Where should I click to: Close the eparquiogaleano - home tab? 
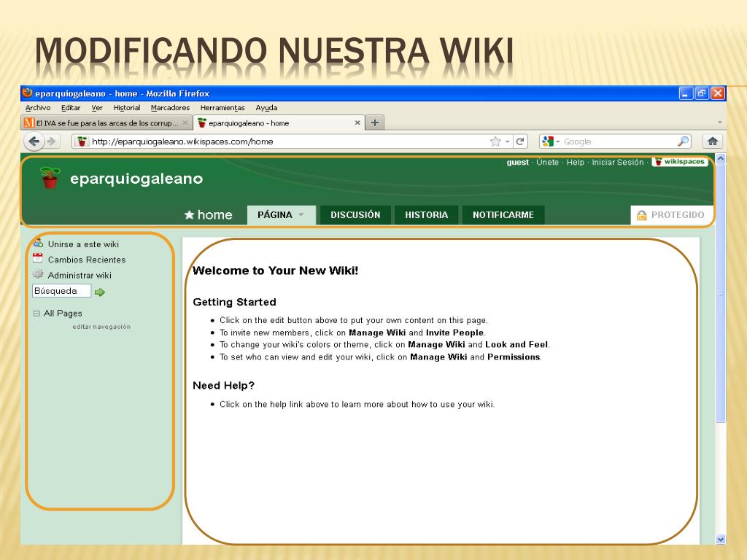point(357,122)
